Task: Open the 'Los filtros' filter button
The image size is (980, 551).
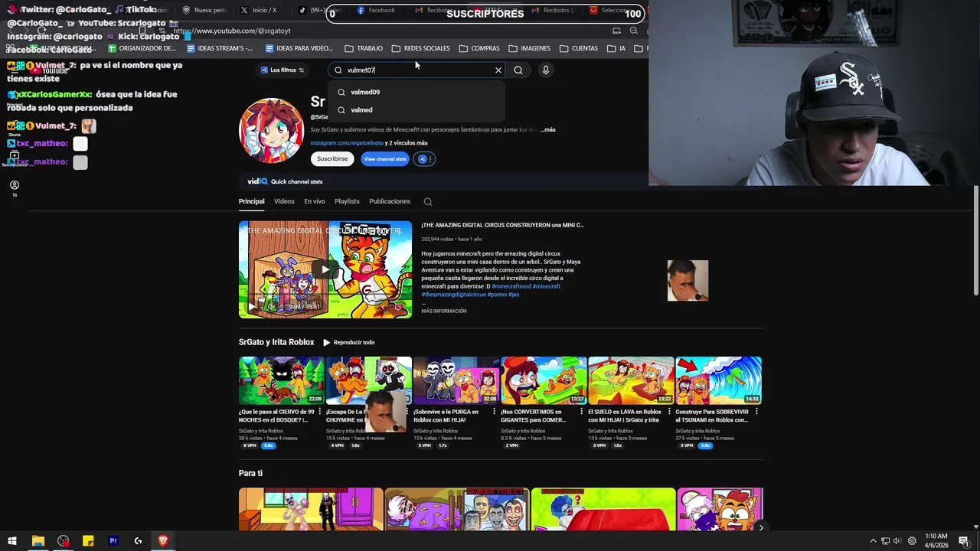Action: tap(283, 70)
